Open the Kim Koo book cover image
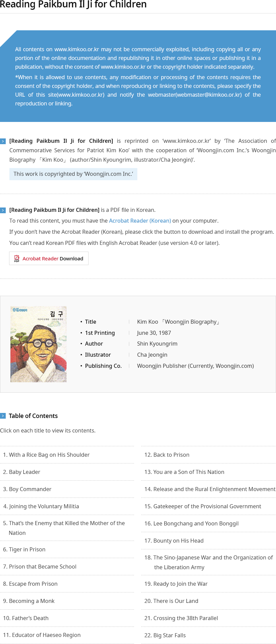276x644 pixels. click(x=38, y=344)
